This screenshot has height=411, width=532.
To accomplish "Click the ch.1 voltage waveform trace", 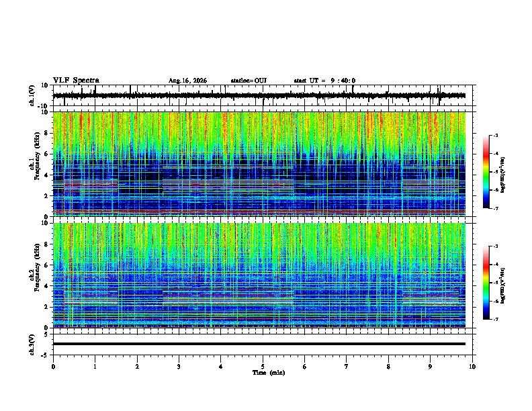I will coord(259,95).
